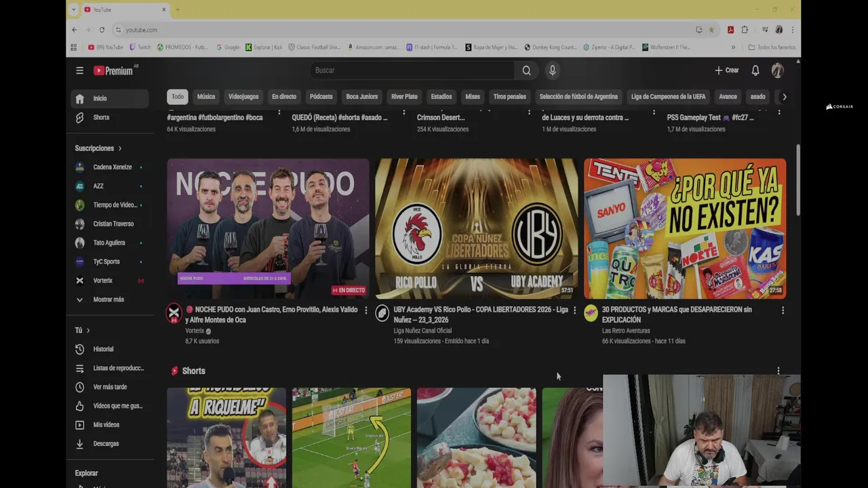Open Twitch bookmark
Viewport: 868px width, 488px height.
click(140, 47)
